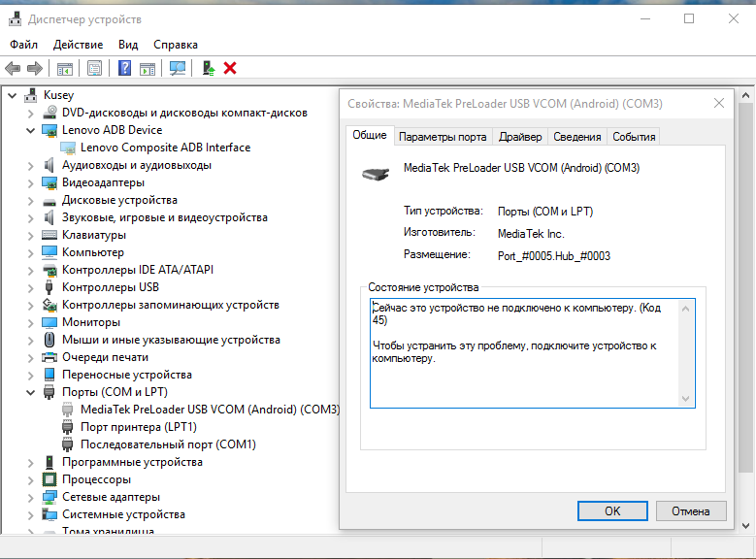This screenshot has width=756, height=559.
Task: Scan for hardware changes via monitor icon
Action: [178, 69]
